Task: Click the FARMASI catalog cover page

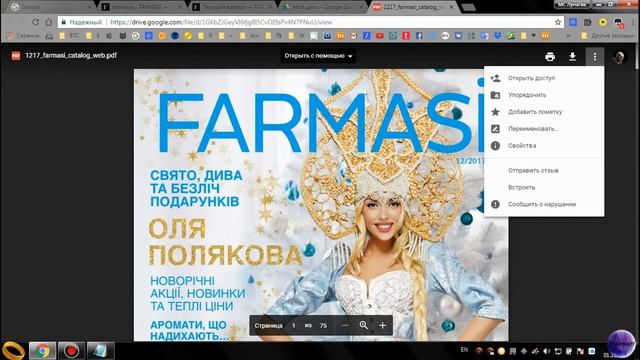Action: (321, 205)
